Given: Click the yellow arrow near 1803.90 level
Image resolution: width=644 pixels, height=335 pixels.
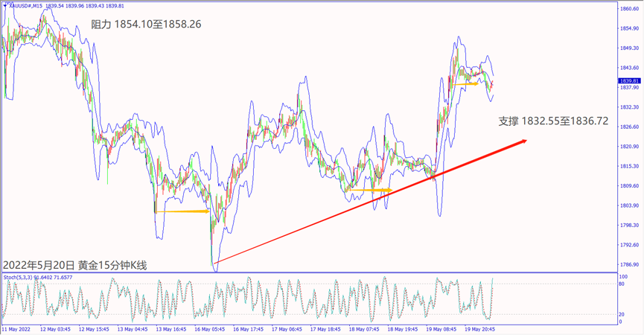Looking at the screenshot, I should 182,211.
